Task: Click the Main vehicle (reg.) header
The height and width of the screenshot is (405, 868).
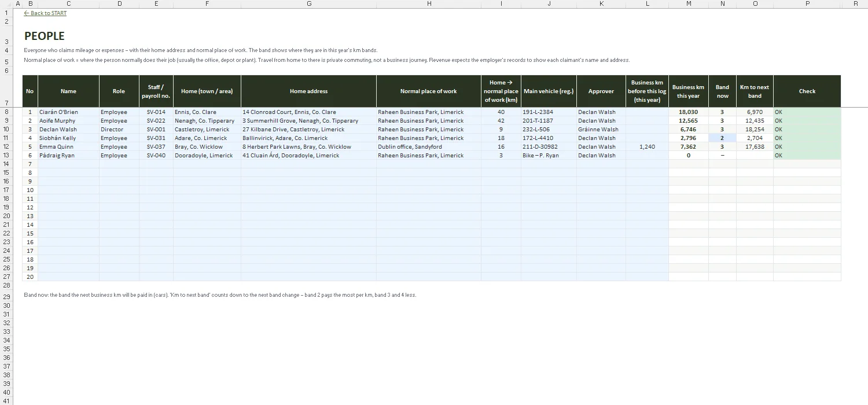Action: coord(549,91)
